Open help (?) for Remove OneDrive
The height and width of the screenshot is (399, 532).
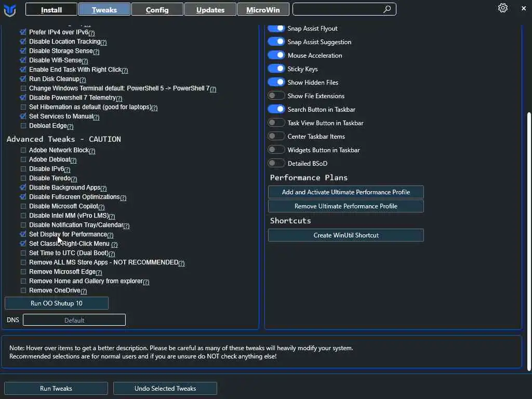click(x=84, y=291)
